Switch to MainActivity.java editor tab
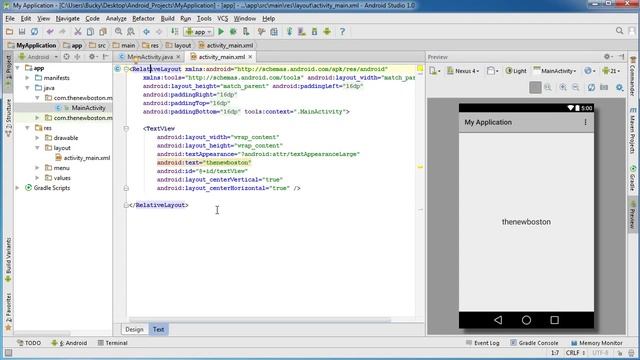Viewport: 640px width, 360px height. 149,57
